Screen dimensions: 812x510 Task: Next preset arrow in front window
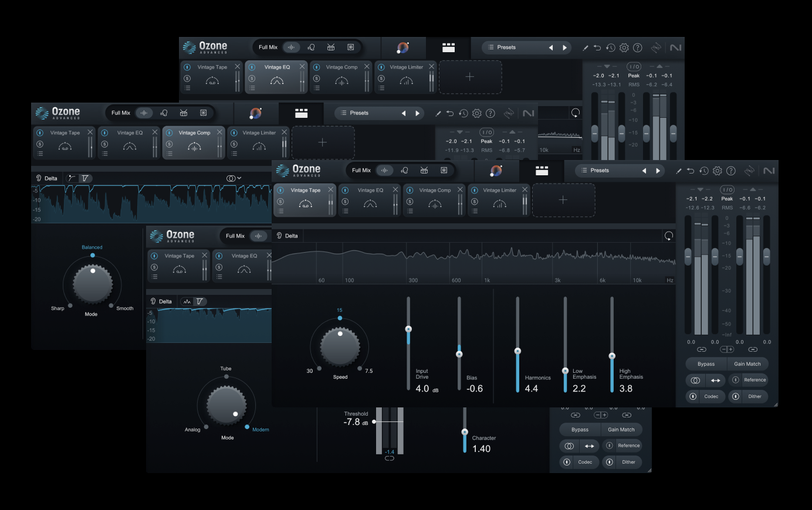pyautogui.click(x=658, y=171)
